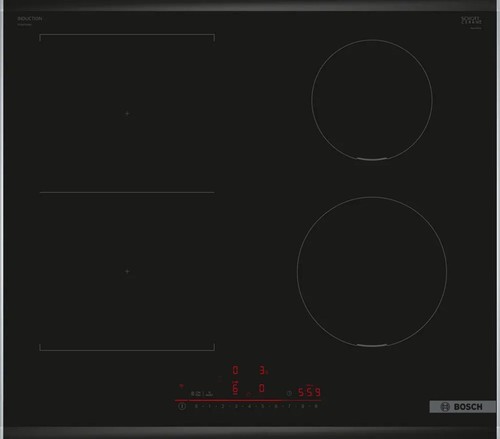Tap the BOSCH logo badge

462,407
